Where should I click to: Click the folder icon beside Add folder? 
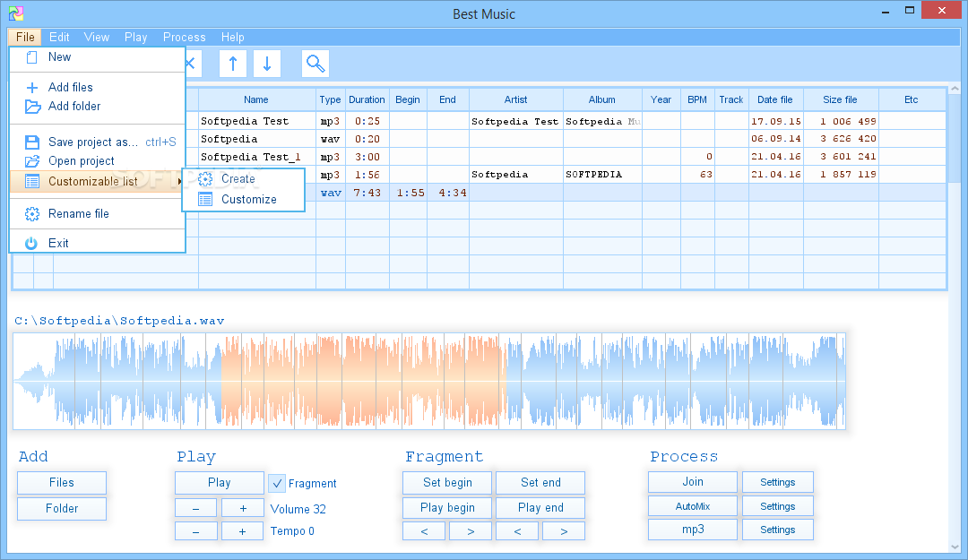tap(32, 107)
